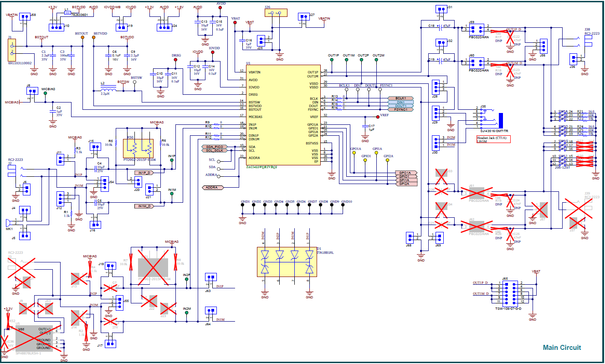Click the OUT1P green test point
This screenshot has width=605, height=364.
[x=333, y=60]
